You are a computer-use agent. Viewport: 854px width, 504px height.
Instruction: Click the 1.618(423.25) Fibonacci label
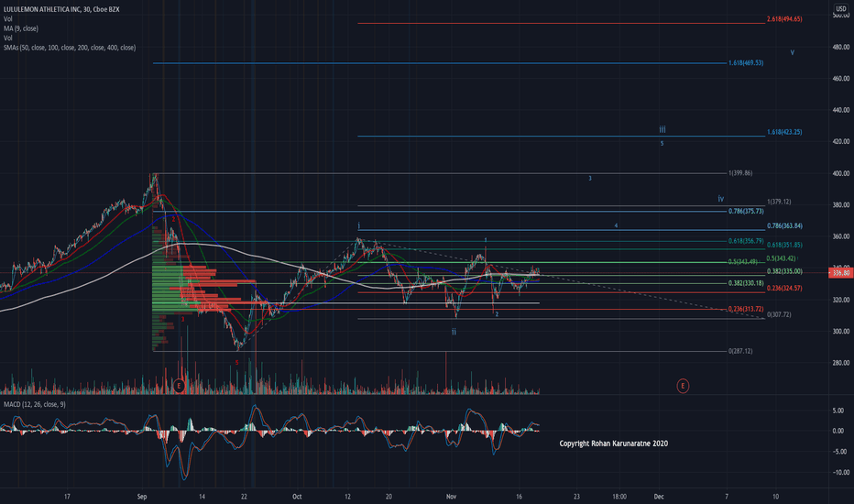[x=784, y=132]
